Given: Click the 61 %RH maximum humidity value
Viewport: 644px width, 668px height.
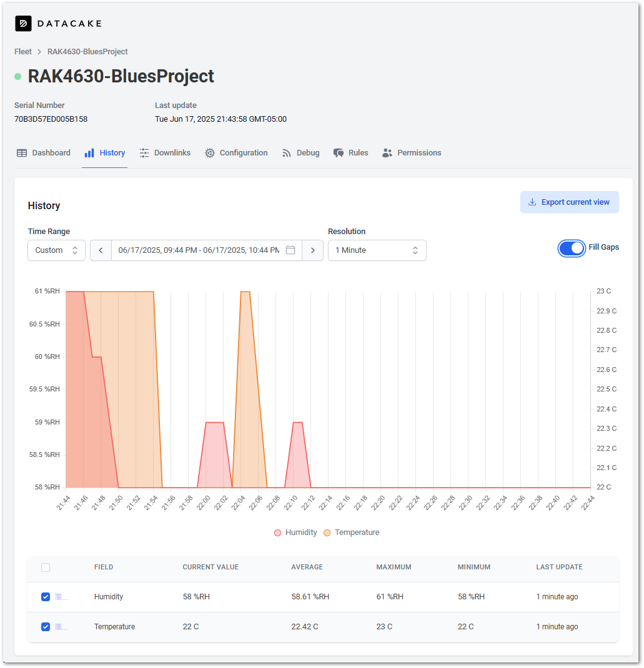Looking at the screenshot, I should (x=390, y=597).
